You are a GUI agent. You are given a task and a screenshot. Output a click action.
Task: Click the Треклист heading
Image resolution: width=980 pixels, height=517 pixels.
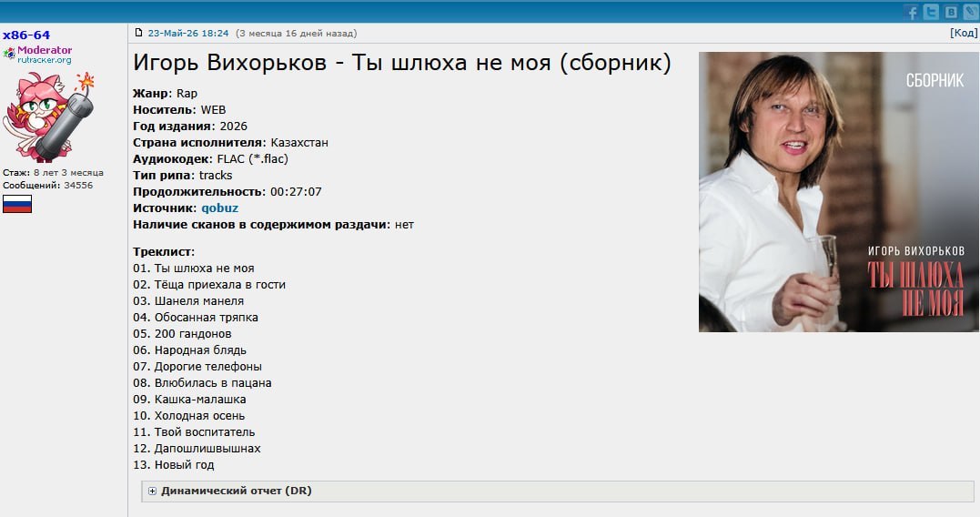164,252
